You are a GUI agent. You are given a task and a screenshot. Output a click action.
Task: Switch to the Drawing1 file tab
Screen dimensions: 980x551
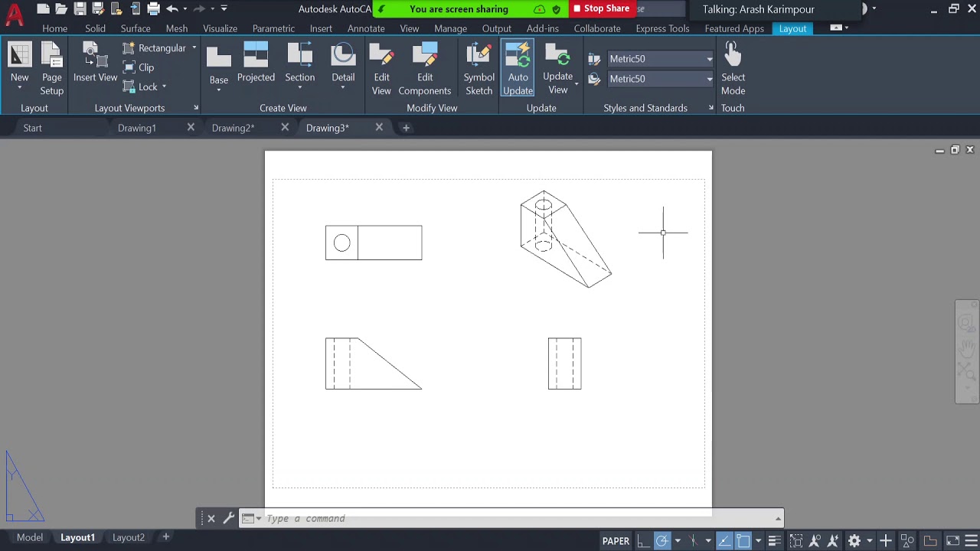coord(137,128)
